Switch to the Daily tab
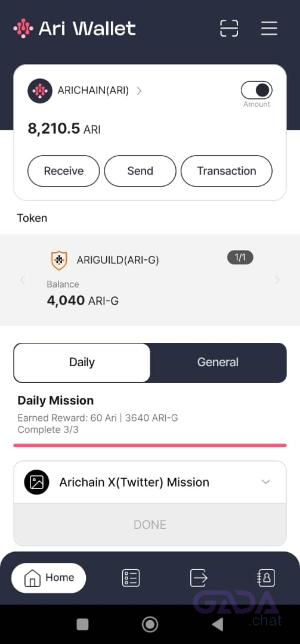The width and height of the screenshot is (300, 644). (82, 363)
